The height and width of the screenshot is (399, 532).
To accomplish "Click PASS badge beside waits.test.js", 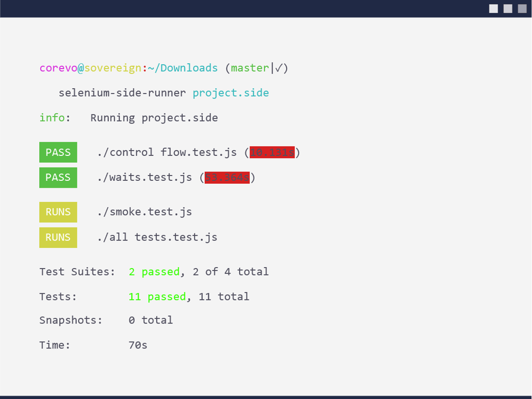I will pyautogui.click(x=58, y=177).
